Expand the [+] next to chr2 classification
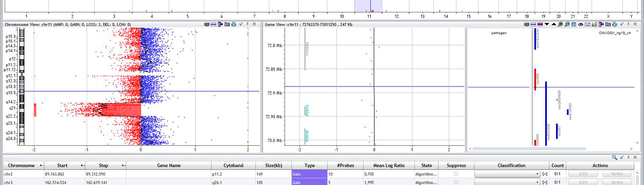Viewport: 644px width, 185px height. (545, 174)
